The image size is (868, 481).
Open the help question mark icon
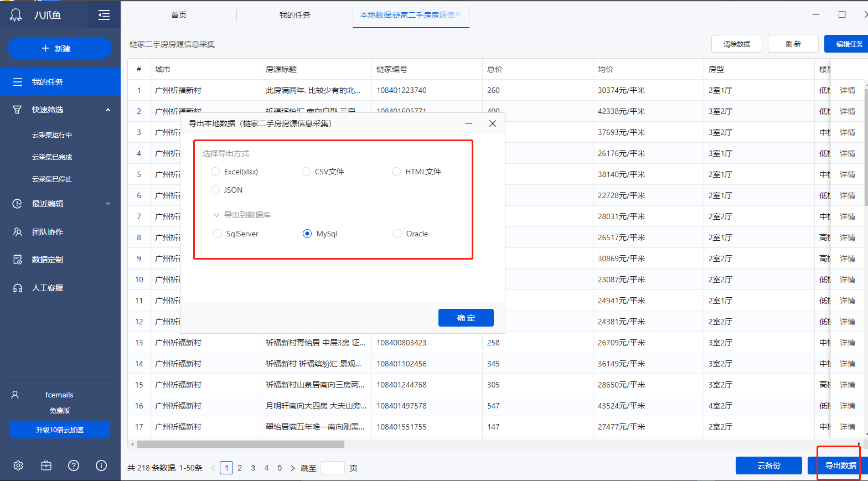click(x=74, y=466)
